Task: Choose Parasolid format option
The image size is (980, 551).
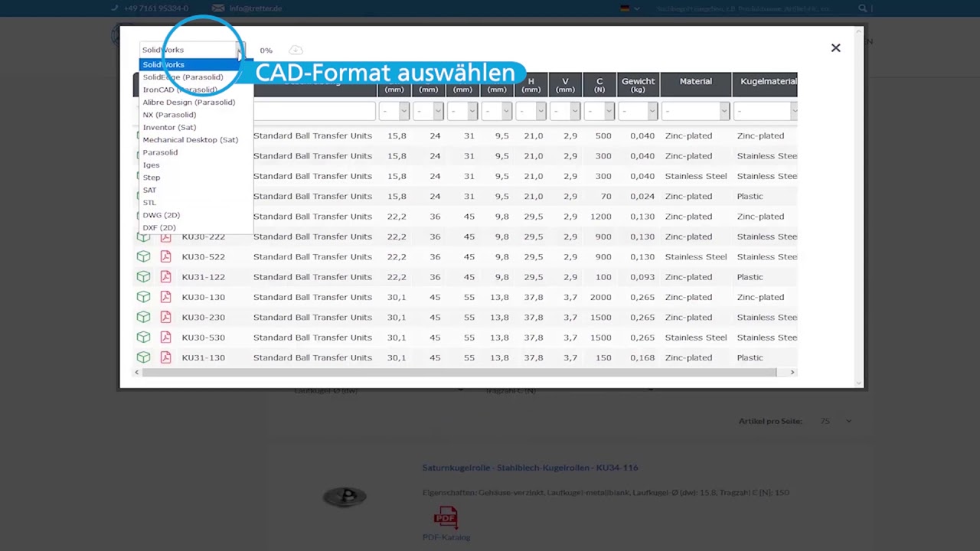Action: pos(195,152)
